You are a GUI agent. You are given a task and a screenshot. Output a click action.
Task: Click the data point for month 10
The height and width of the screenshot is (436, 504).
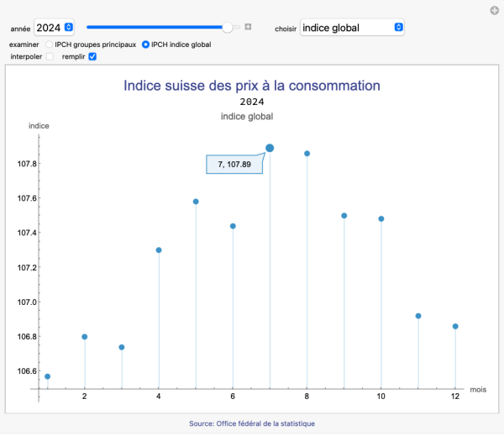(381, 218)
